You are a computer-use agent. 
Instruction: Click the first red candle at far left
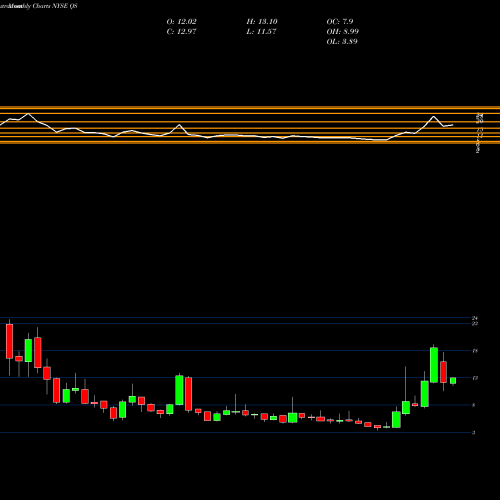(9, 341)
